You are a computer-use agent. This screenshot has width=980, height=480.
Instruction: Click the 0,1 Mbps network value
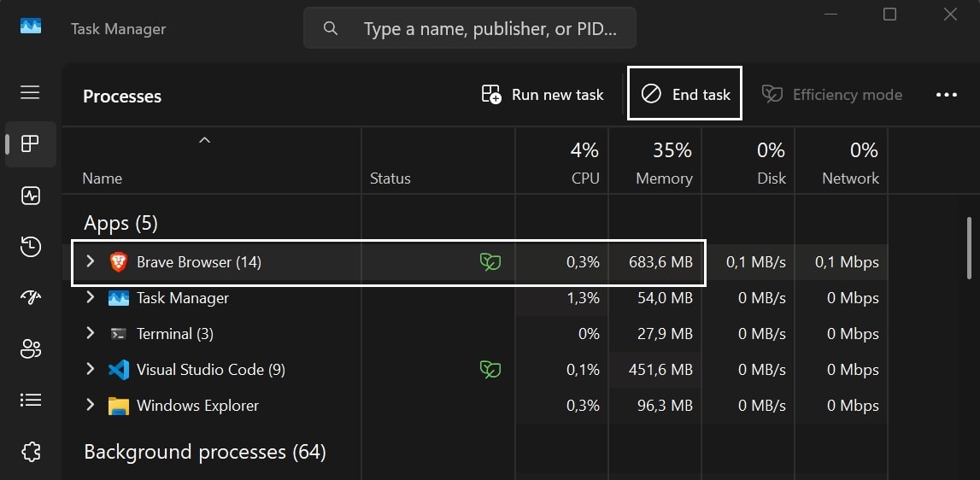(x=847, y=262)
